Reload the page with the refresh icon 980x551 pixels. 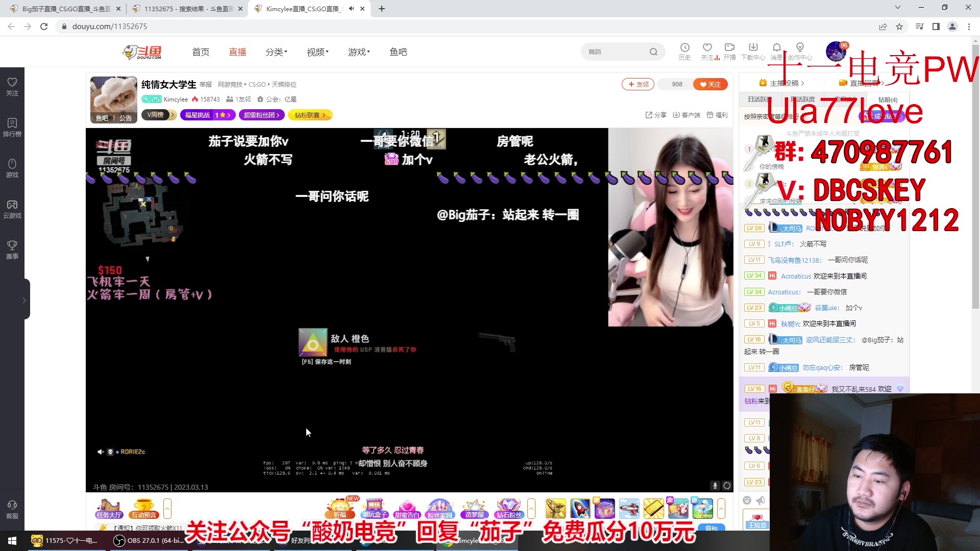point(44,27)
